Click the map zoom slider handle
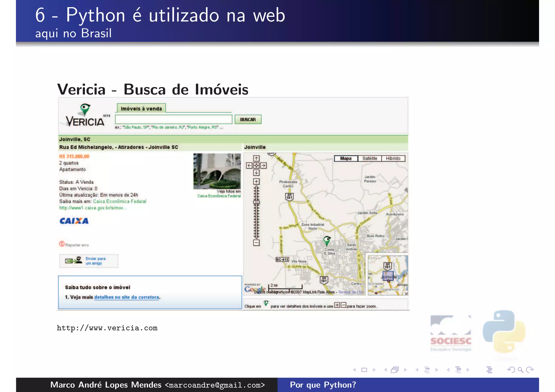Viewport: 555px width, 392px height. click(x=256, y=202)
